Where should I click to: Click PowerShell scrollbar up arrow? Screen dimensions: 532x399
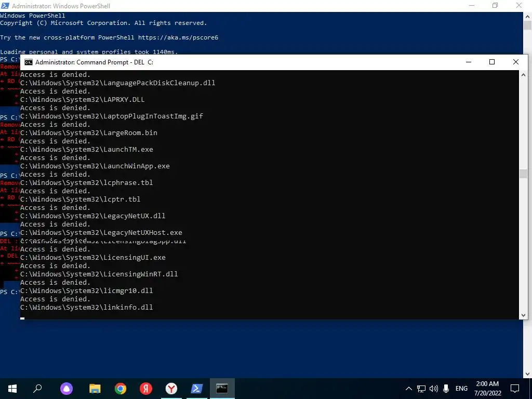coord(528,16)
